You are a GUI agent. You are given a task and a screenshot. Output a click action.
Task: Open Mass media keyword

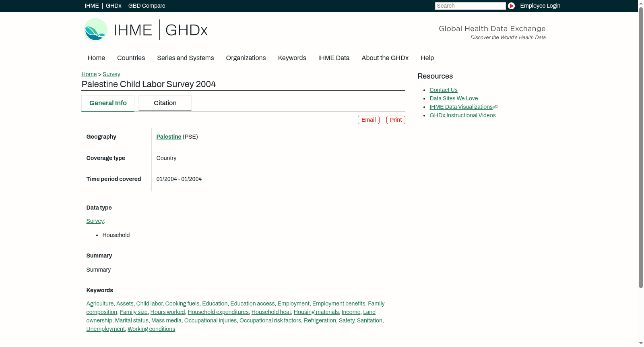tap(166, 320)
